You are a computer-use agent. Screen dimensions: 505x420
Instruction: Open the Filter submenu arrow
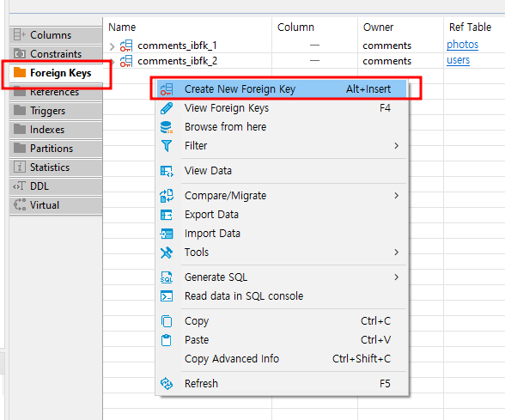(x=397, y=146)
